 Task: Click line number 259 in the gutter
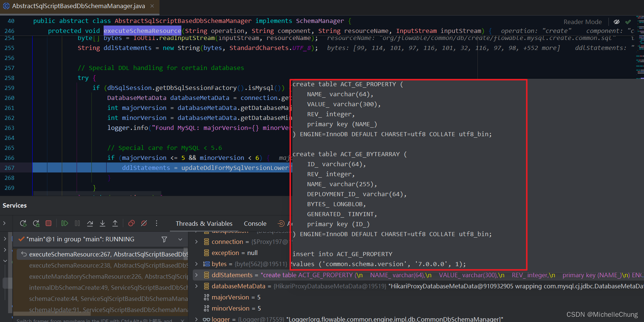(x=10, y=88)
